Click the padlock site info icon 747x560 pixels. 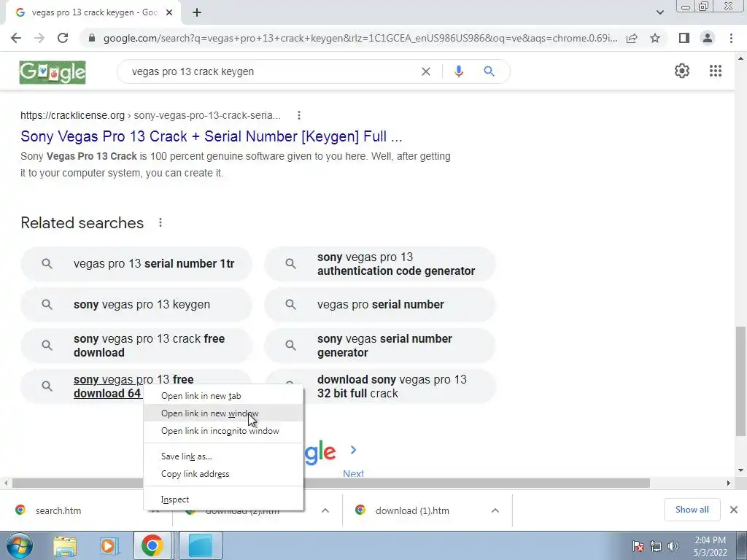click(92, 38)
